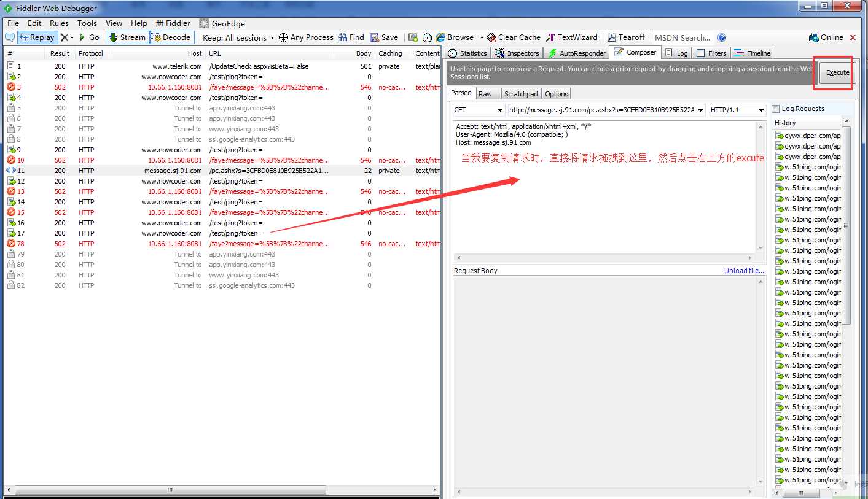Switch to the Statistics tab
The width and height of the screenshot is (868, 499).
pos(467,53)
